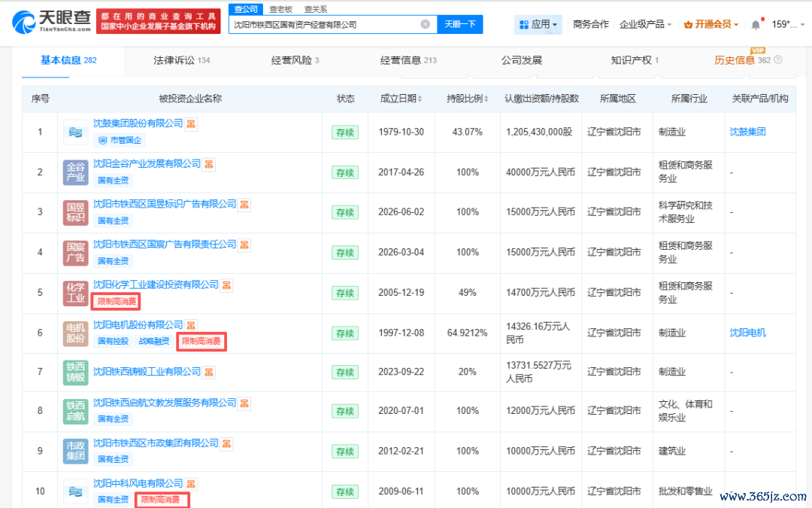
Task: Click equity chart icon next to 沈阳化学工业建设投资有限公司
Action: 226,285
